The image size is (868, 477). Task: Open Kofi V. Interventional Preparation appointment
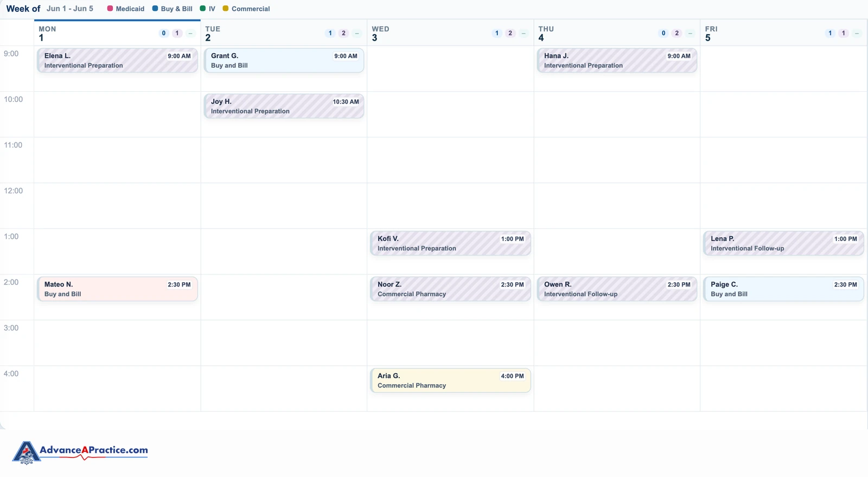pos(450,243)
